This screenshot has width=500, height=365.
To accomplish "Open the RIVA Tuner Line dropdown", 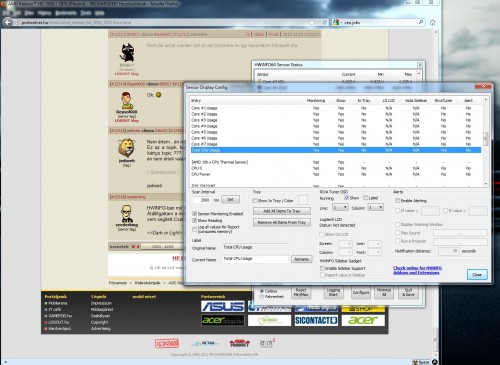I will (x=340, y=208).
